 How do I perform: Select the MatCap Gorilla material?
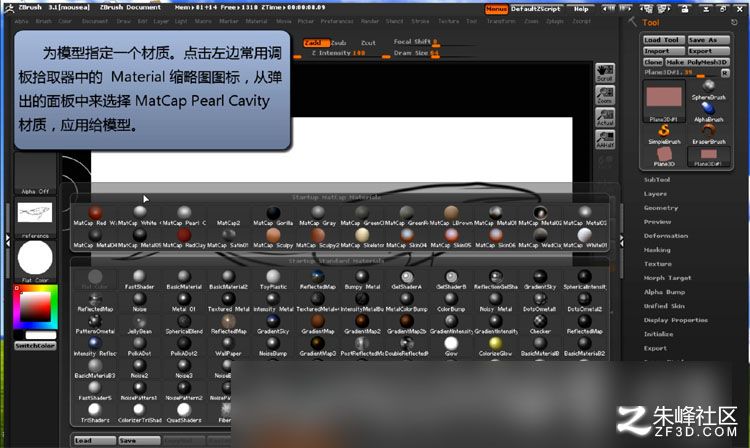(273, 213)
